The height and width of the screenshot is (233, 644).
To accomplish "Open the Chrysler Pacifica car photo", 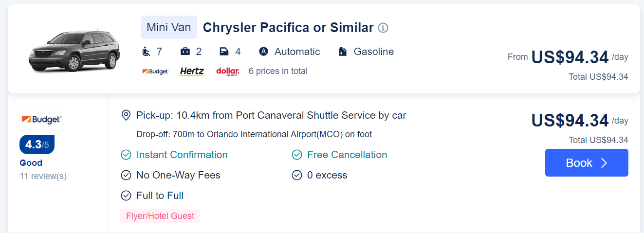I will pos(74,50).
